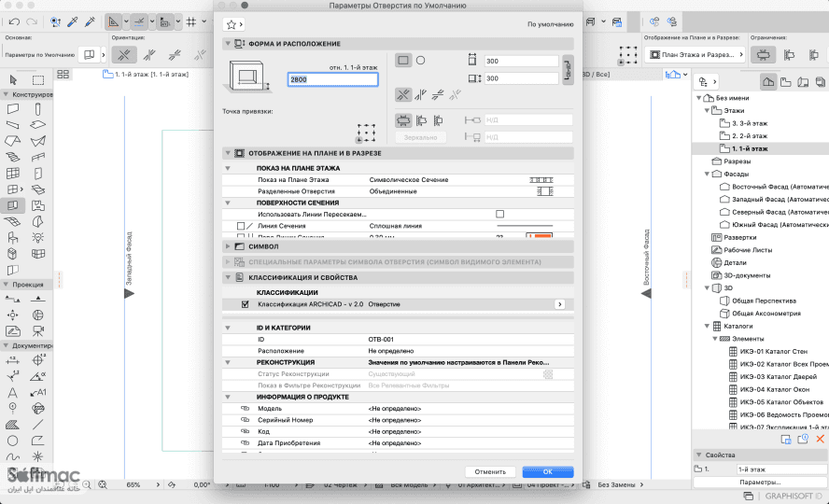Viewport: 829px width, 504px height.
Task: Select the Lamp tool in the toolbox
Action: click(x=37, y=238)
